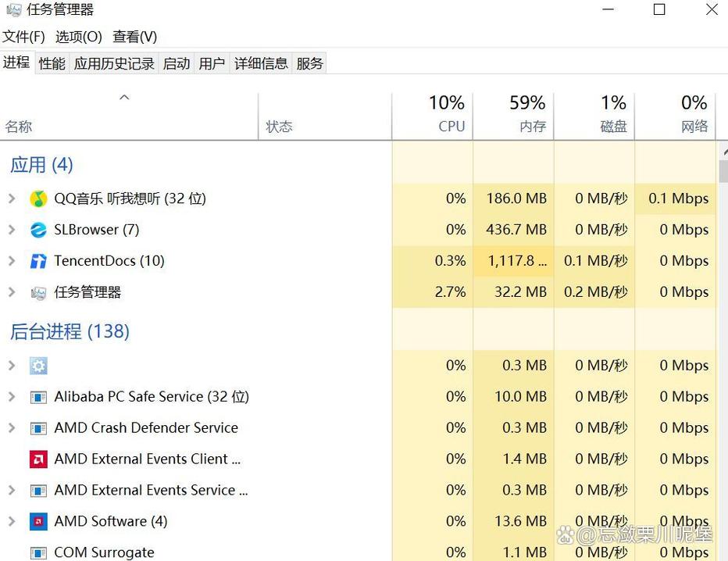Expand the QQ音乐 process group
This screenshot has height=561, width=728.
point(12,198)
